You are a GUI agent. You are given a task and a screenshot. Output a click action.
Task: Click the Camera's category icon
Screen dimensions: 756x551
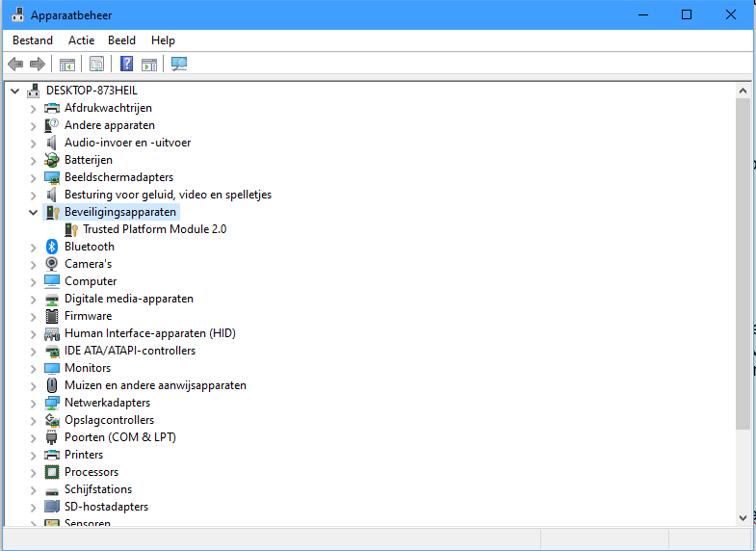click(x=52, y=264)
